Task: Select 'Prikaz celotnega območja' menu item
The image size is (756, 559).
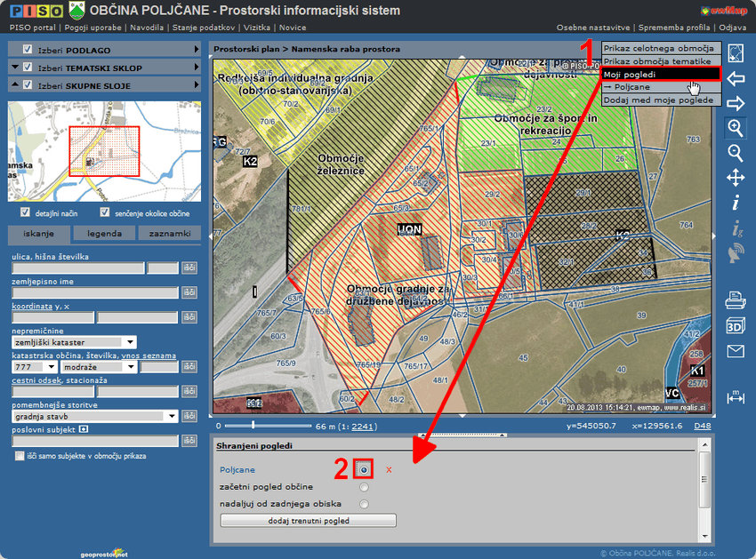Action: (659, 48)
